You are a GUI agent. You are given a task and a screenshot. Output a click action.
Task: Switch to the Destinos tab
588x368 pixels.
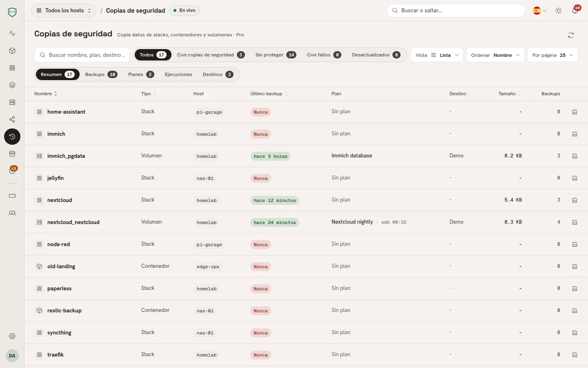[x=218, y=74]
